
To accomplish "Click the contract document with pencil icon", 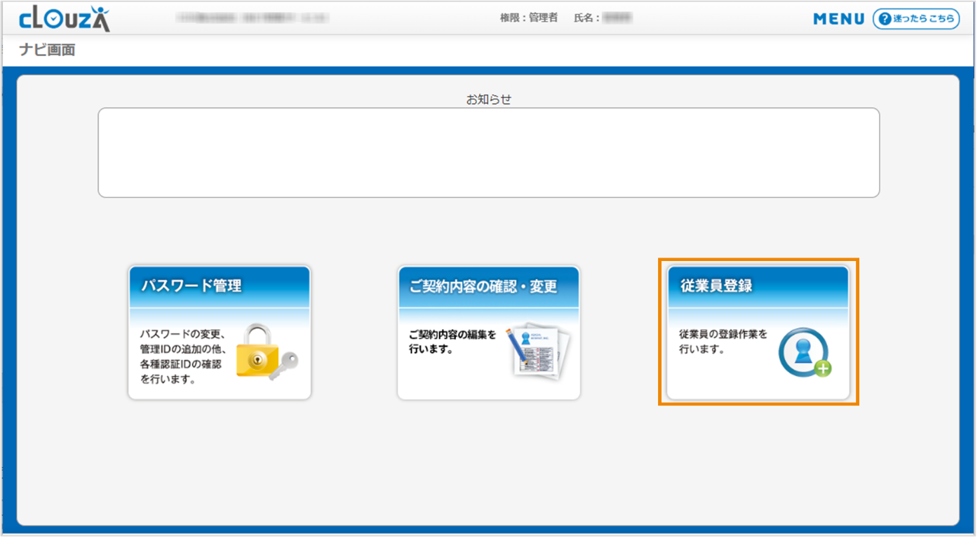I will [x=537, y=352].
